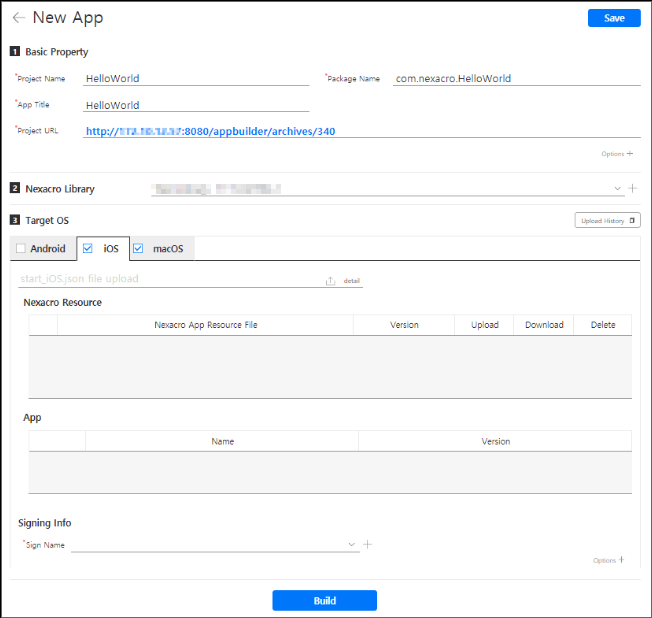The width and height of the screenshot is (652, 618).
Task: Click the detail link beside file upload
Action: click(x=351, y=281)
